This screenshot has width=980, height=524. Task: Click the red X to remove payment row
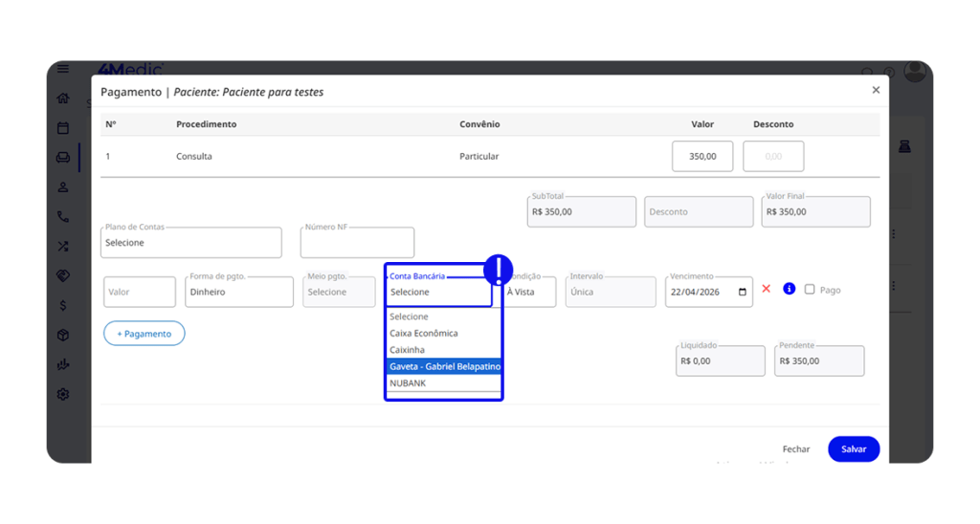click(766, 289)
